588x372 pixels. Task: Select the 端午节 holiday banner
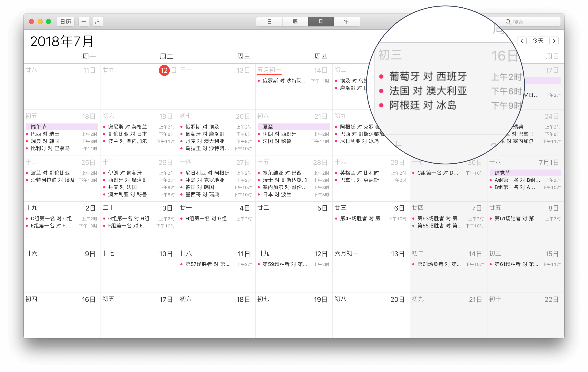(x=62, y=127)
